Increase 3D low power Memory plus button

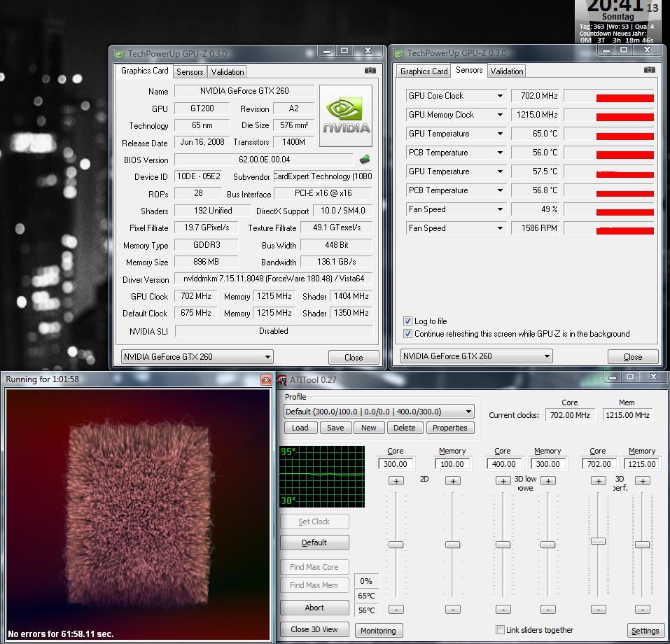(x=548, y=481)
